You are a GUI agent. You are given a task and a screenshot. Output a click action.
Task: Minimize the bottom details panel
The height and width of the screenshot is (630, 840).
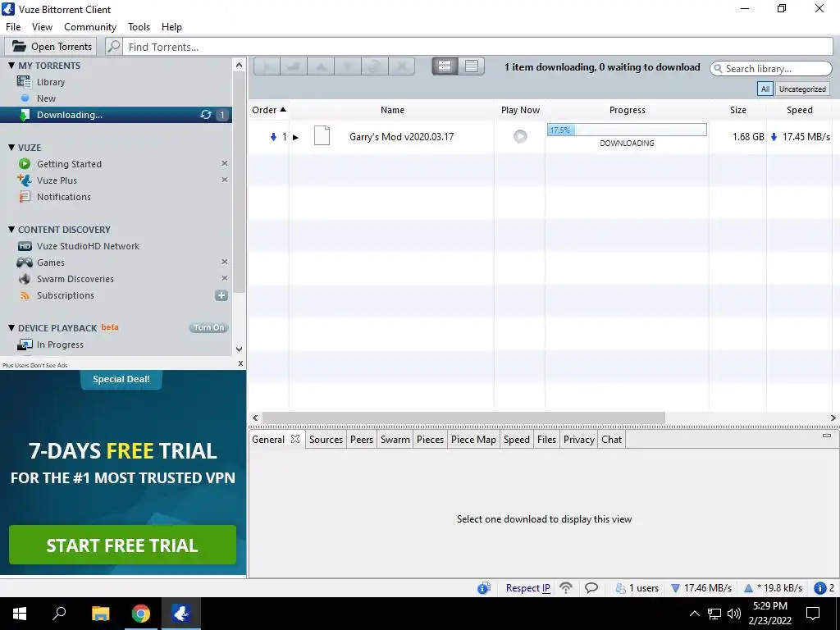point(827,436)
